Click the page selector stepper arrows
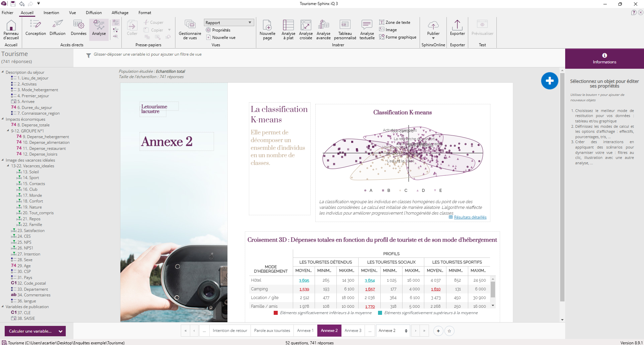Viewport: 644px width, 345px height. [x=406, y=331]
